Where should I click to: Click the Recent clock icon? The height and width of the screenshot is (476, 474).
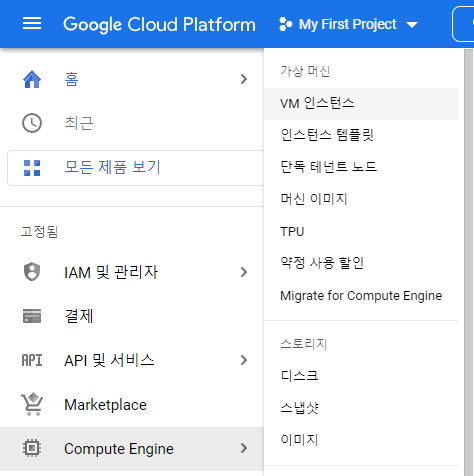[32, 123]
